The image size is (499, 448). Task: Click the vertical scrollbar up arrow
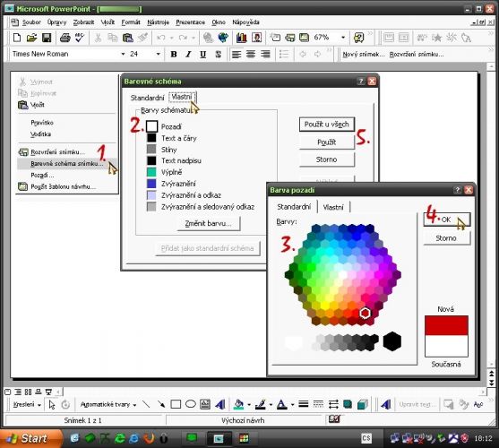492,66
